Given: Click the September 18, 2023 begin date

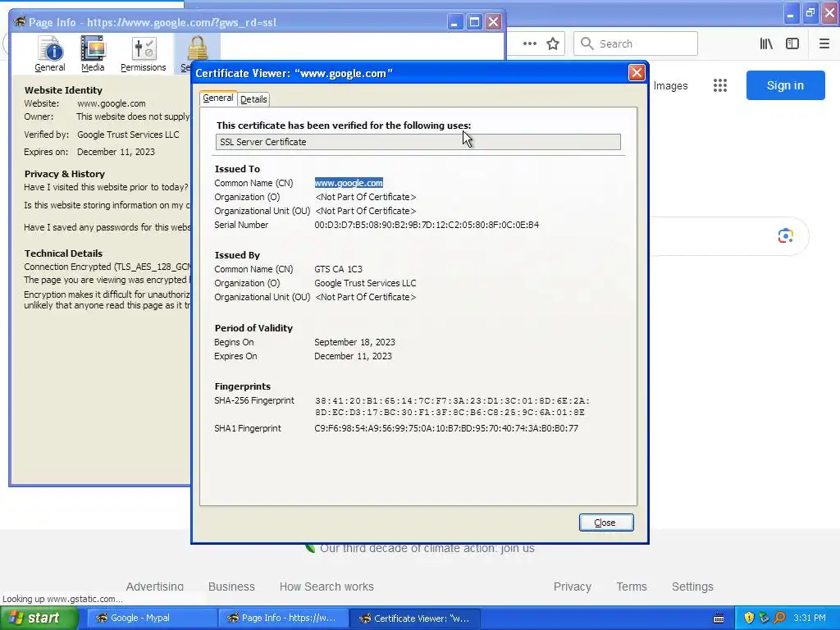Looking at the screenshot, I should pyautogui.click(x=354, y=342).
